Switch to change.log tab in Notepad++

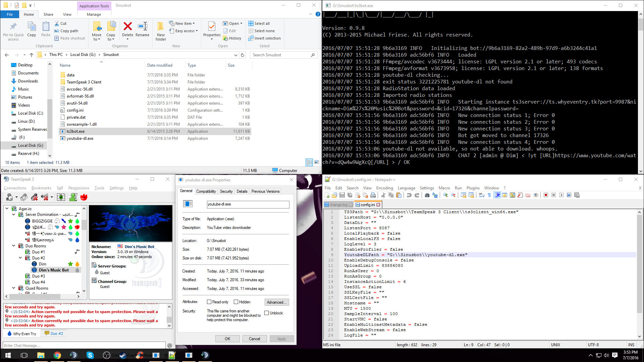[x=338, y=204]
